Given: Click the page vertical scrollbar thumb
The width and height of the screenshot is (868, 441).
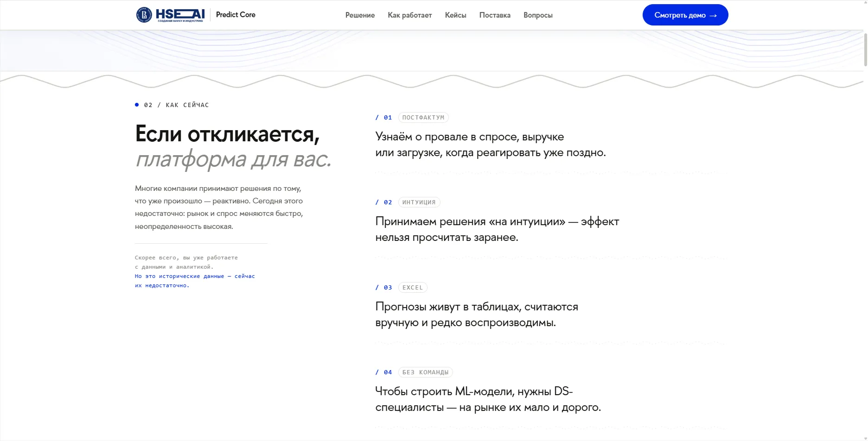Looking at the screenshot, I should (x=865, y=50).
